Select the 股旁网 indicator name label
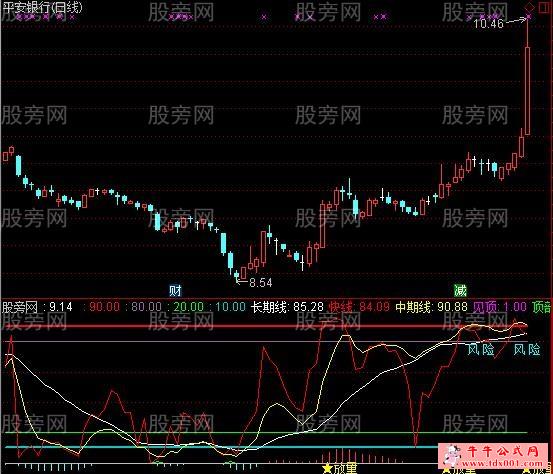The width and height of the screenshot is (553, 474). click(x=19, y=307)
